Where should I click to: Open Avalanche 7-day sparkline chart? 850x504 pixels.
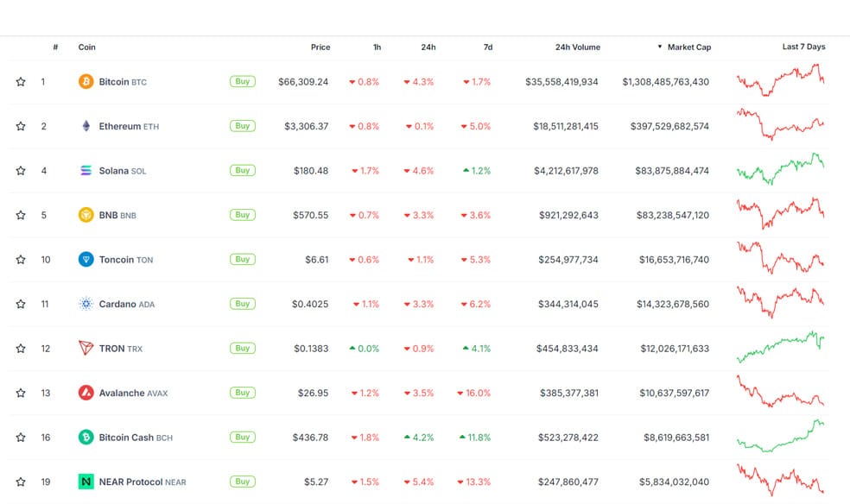(x=781, y=391)
